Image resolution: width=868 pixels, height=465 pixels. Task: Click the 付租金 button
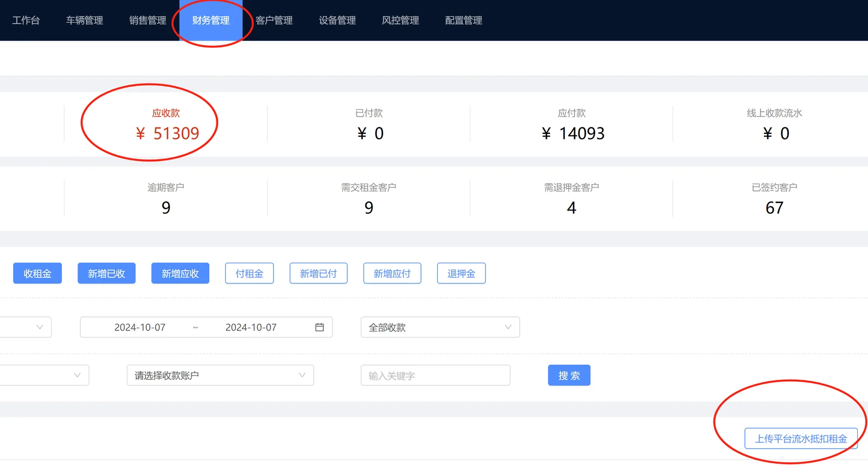pos(250,273)
